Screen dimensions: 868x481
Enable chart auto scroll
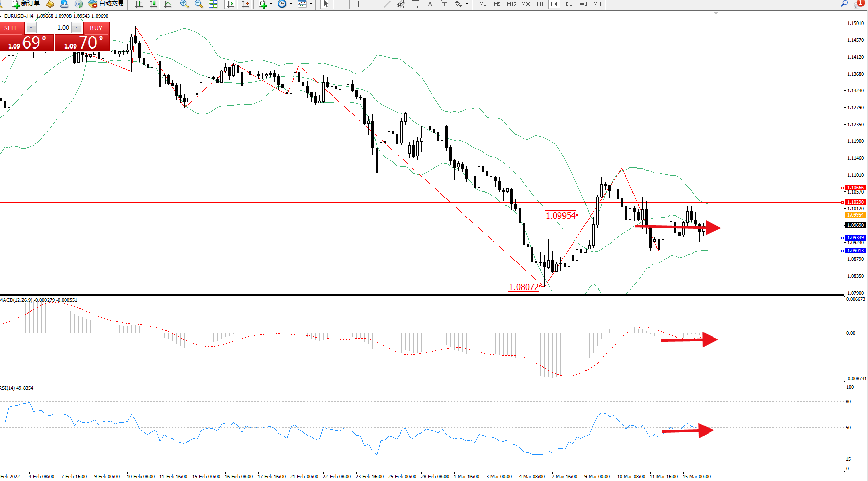pos(231,4)
